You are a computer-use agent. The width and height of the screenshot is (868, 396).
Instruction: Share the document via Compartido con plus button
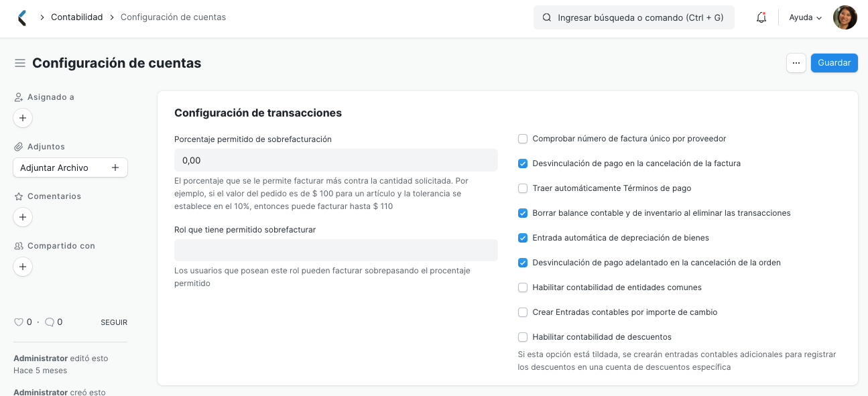click(23, 267)
